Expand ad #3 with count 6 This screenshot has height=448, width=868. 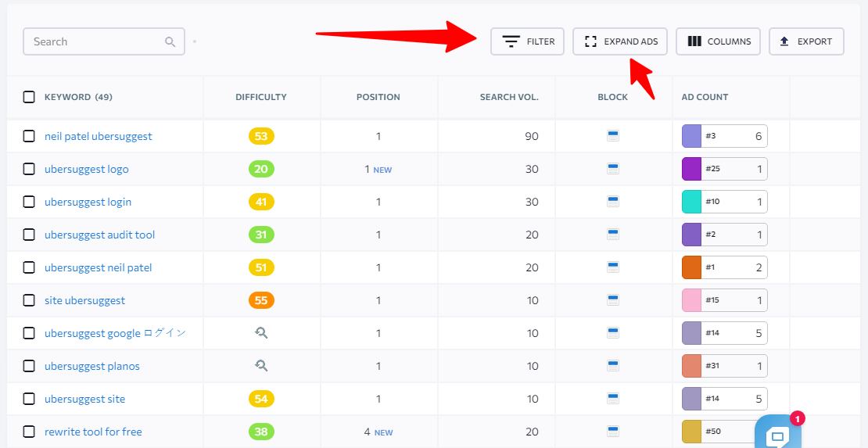pyautogui.click(x=725, y=136)
